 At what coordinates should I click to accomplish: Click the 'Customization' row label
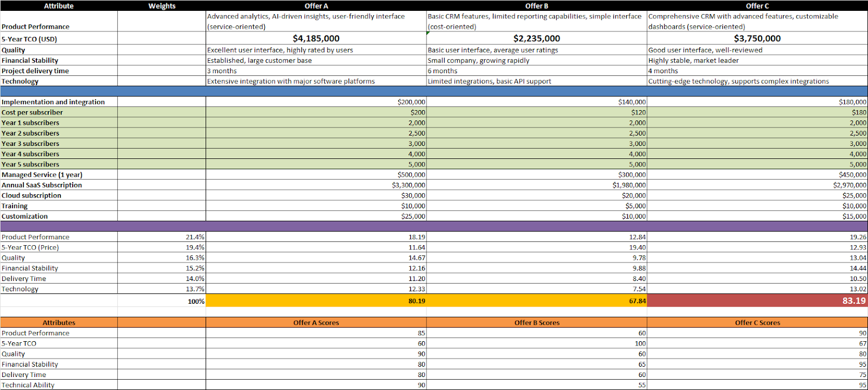[x=59, y=216]
